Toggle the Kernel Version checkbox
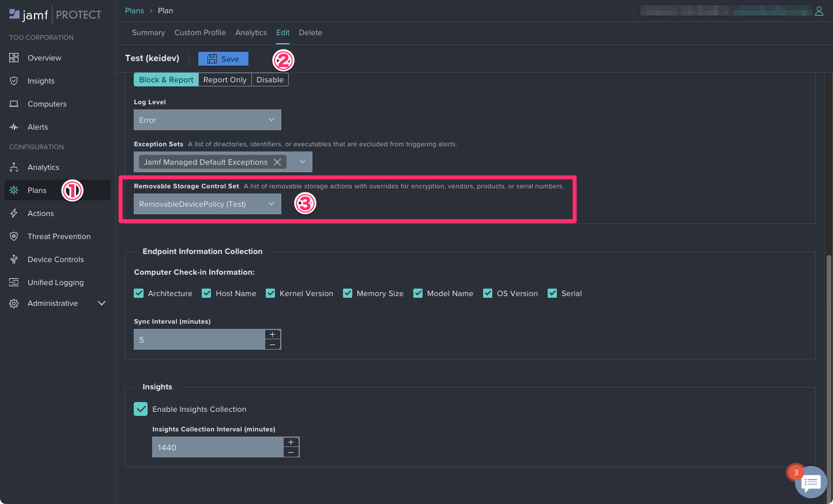The image size is (833, 504). tap(270, 293)
